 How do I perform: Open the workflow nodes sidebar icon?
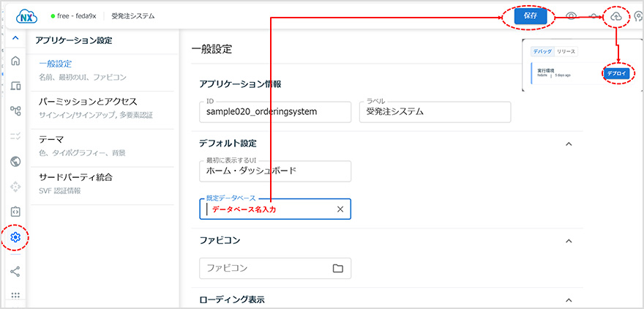(x=15, y=111)
